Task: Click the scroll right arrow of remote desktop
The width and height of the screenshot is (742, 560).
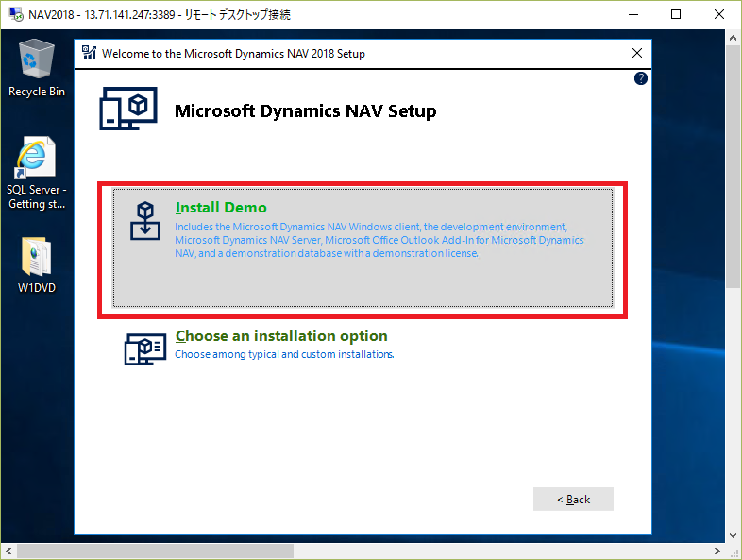Action: pyautogui.click(x=717, y=551)
